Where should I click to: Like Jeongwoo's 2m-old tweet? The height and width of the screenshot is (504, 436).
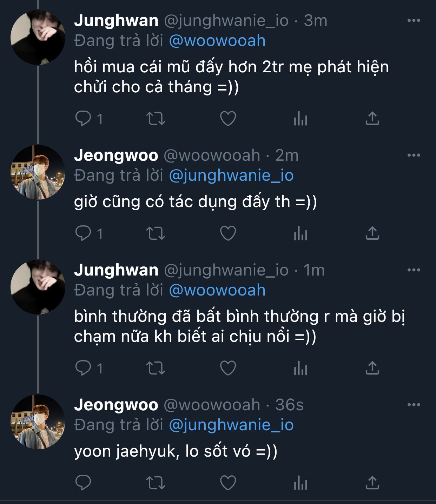click(228, 233)
